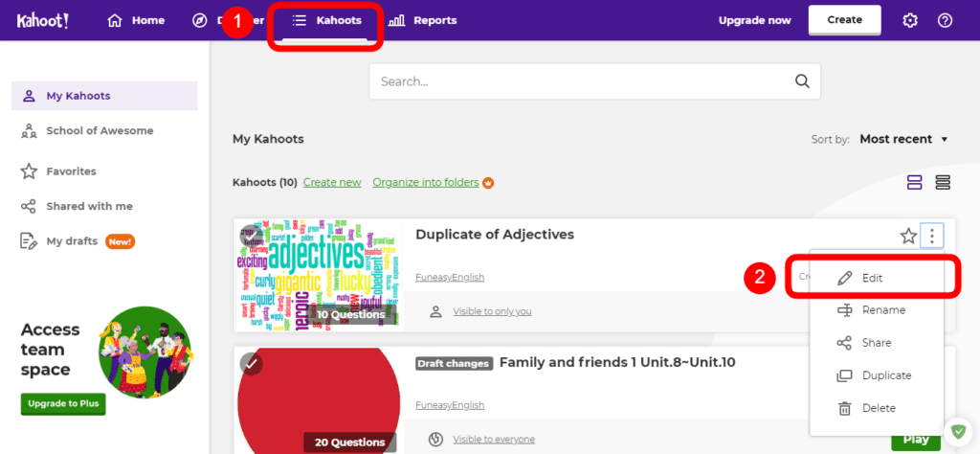Click the Draft changes label
The height and width of the screenshot is (454, 980).
click(455, 363)
